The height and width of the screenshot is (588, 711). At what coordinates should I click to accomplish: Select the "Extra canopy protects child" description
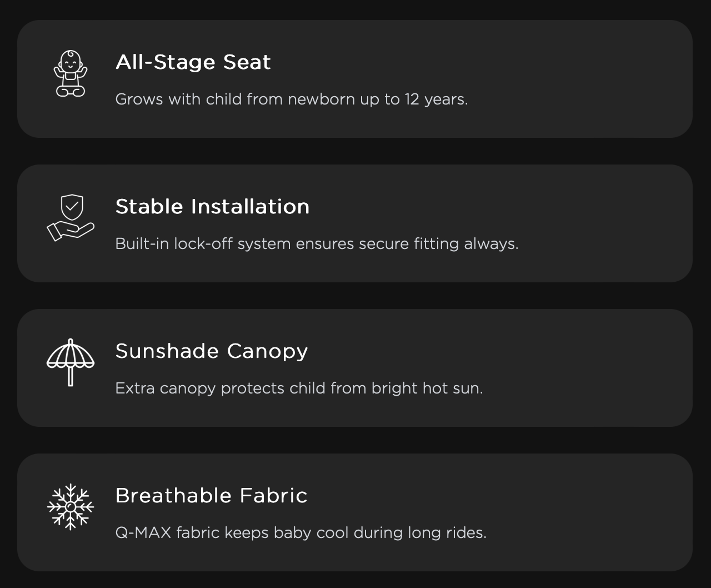(299, 388)
